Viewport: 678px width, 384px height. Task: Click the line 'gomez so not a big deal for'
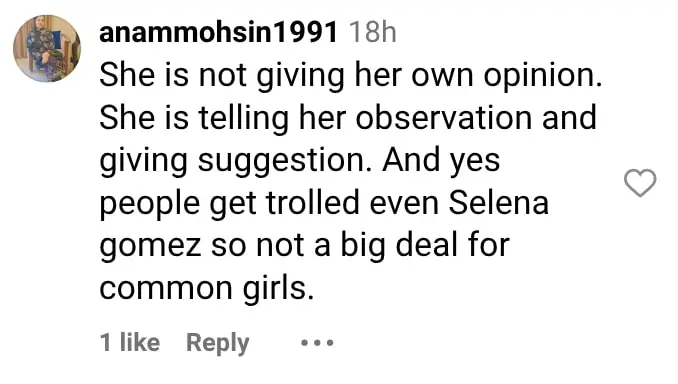coord(304,246)
